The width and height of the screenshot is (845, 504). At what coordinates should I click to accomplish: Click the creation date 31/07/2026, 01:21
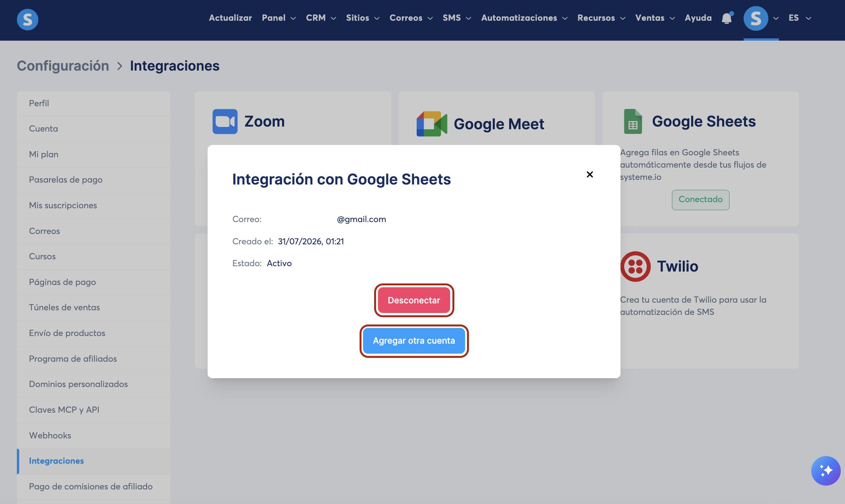point(311,242)
